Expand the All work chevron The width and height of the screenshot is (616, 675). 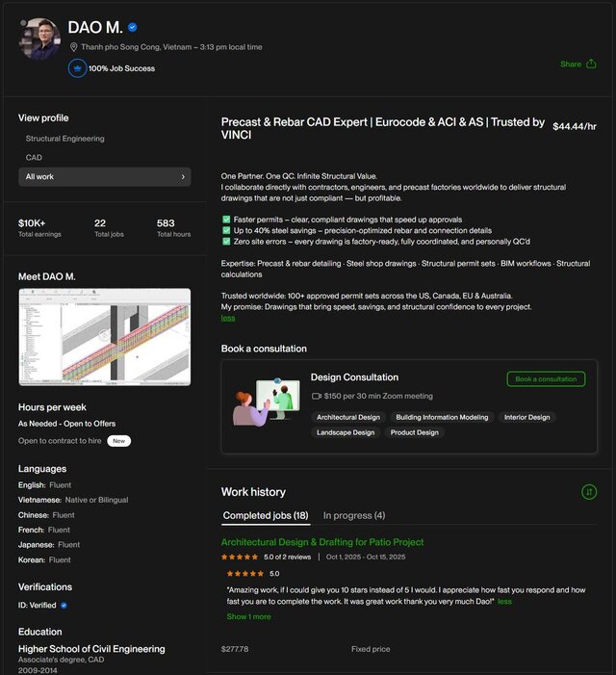[x=183, y=177]
